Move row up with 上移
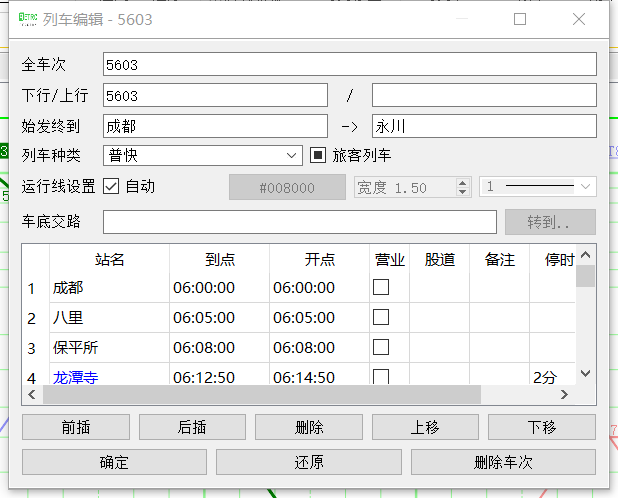Screen dimensions: 618x498 tap(425, 427)
